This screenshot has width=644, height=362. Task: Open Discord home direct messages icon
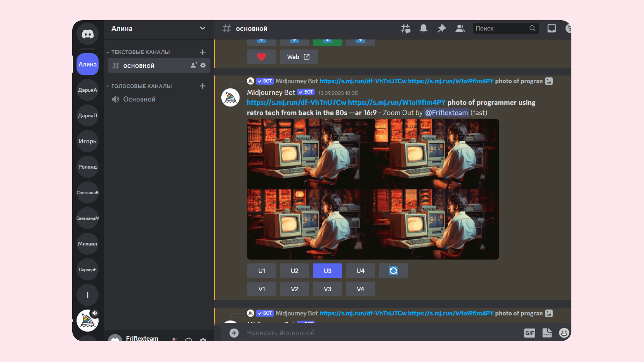tap(88, 34)
